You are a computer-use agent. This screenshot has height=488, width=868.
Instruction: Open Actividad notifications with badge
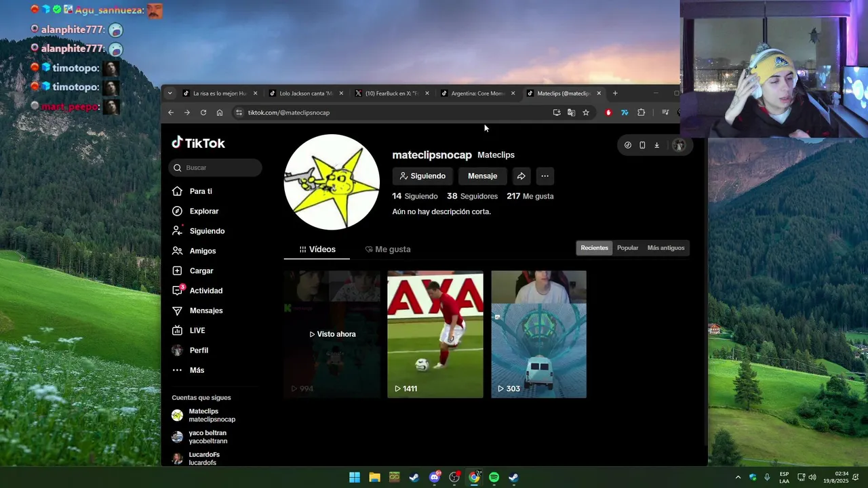click(197, 291)
